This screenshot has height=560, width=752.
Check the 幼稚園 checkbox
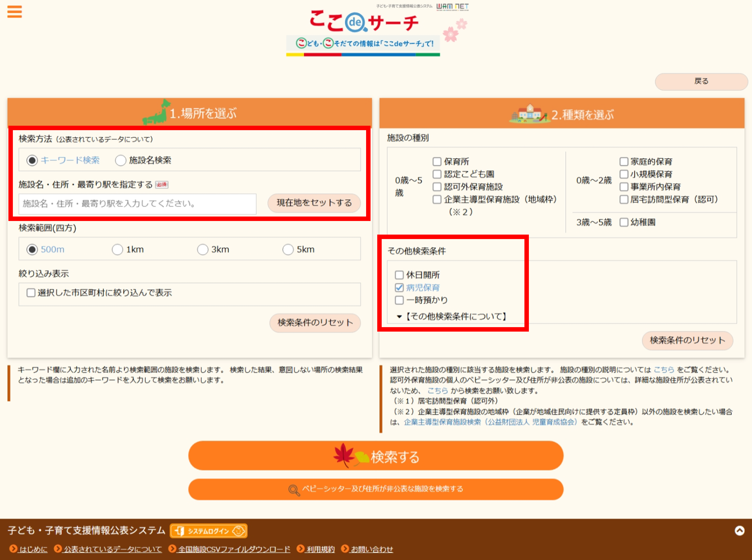[x=624, y=222]
